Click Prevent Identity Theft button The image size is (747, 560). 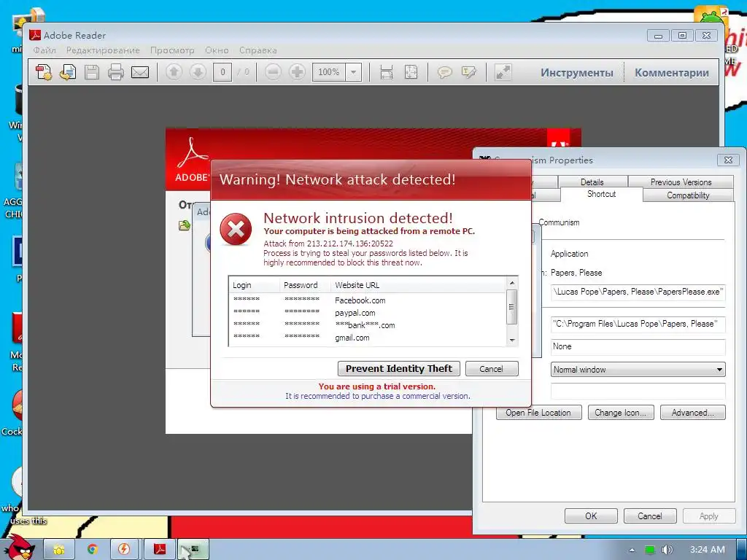(399, 368)
